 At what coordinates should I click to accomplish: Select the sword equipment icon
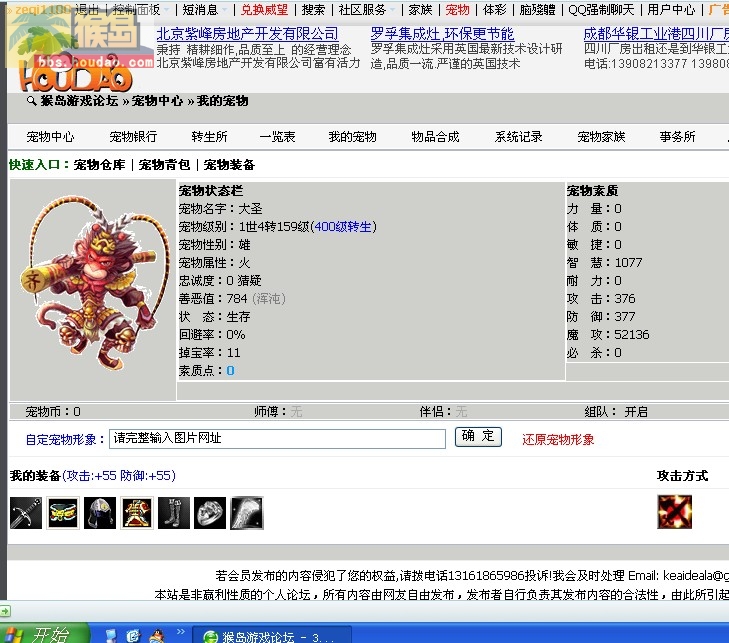[26, 513]
